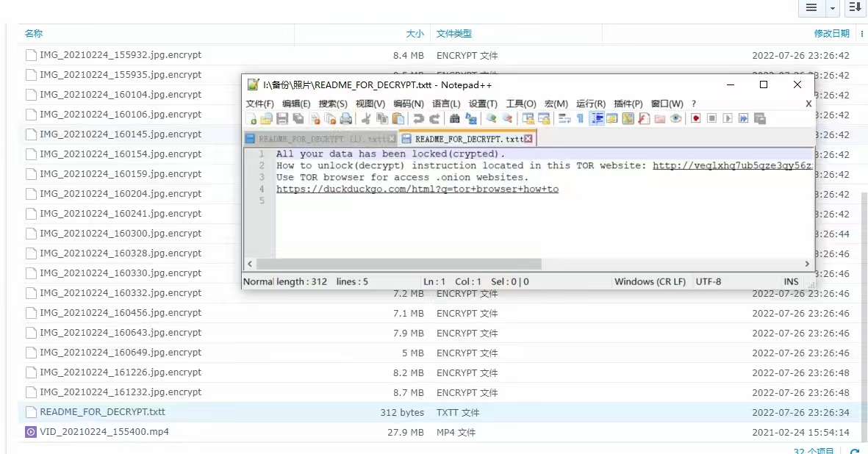Click the horizontal scrollbar in Notepad++
This screenshot has height=454, width=868.
(399, 264)
